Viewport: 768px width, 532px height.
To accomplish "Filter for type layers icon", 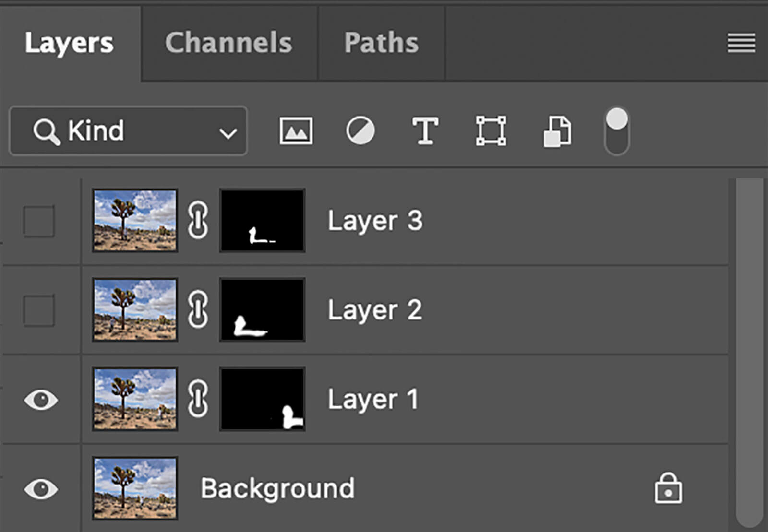I will (x=425, y=131).
